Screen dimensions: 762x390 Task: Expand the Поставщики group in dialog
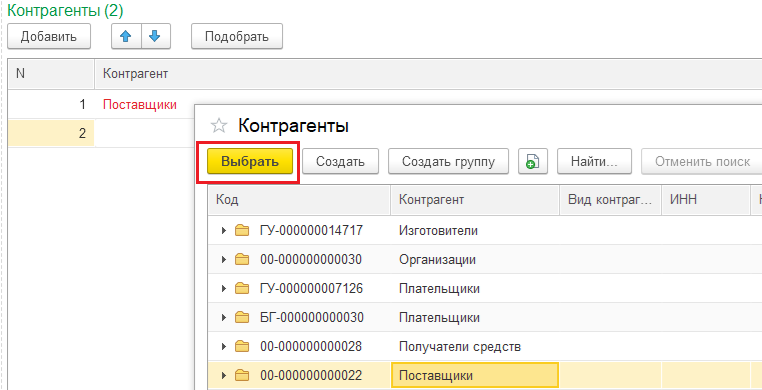pos(224,375)
